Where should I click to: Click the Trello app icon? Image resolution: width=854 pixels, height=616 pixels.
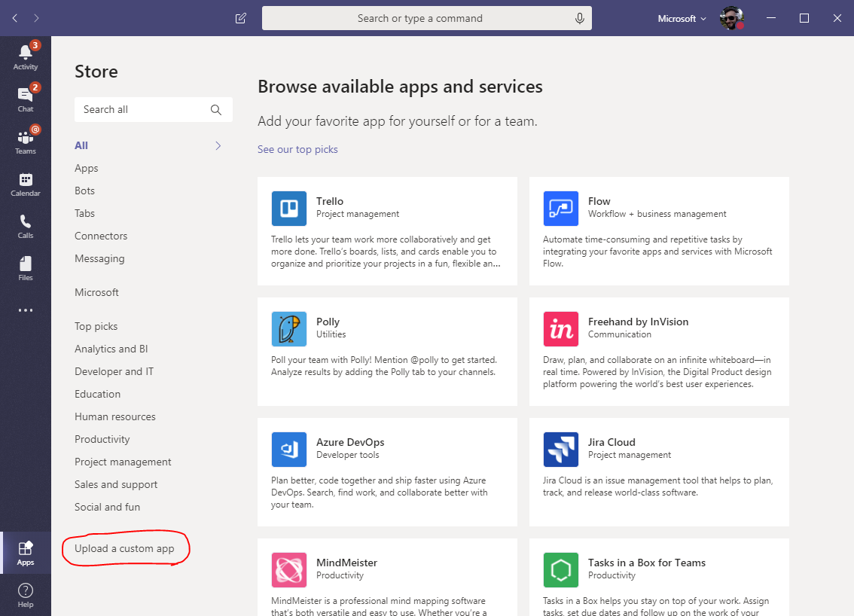288,208
